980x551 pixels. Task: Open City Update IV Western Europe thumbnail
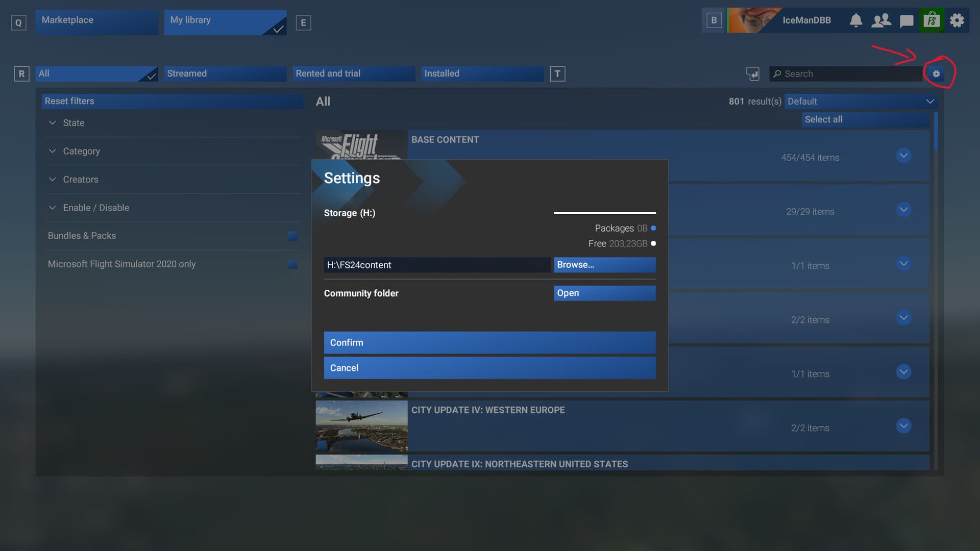coord(361,427)
